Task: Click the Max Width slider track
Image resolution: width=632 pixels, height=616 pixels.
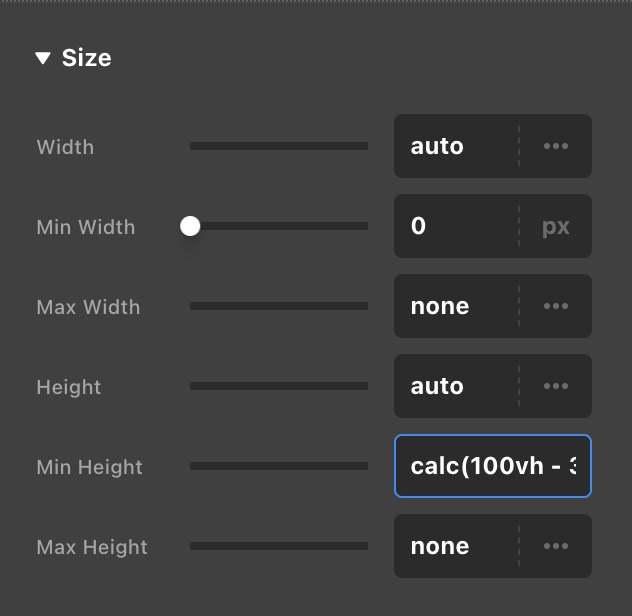Action: pyautogui.click(x=279, y=306)
